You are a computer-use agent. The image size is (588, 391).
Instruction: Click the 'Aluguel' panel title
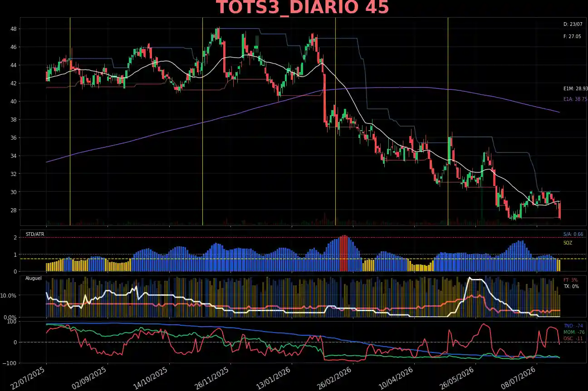pos(33,278)
